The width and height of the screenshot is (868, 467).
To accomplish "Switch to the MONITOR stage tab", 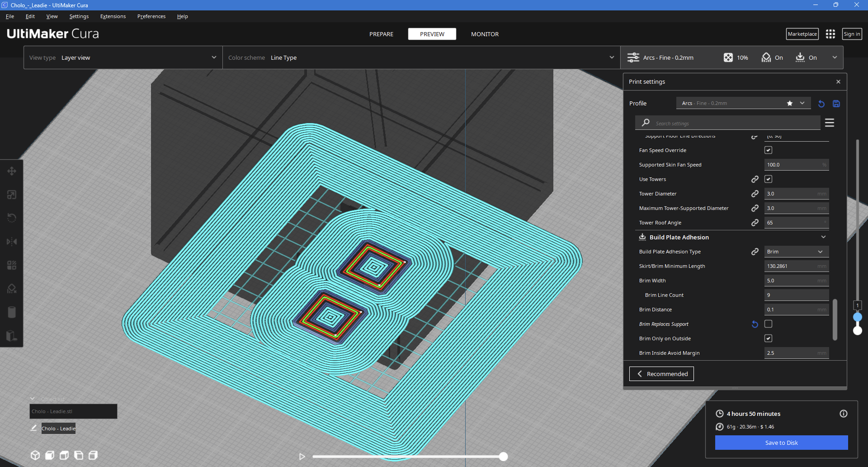I will (x=485, y=34).
